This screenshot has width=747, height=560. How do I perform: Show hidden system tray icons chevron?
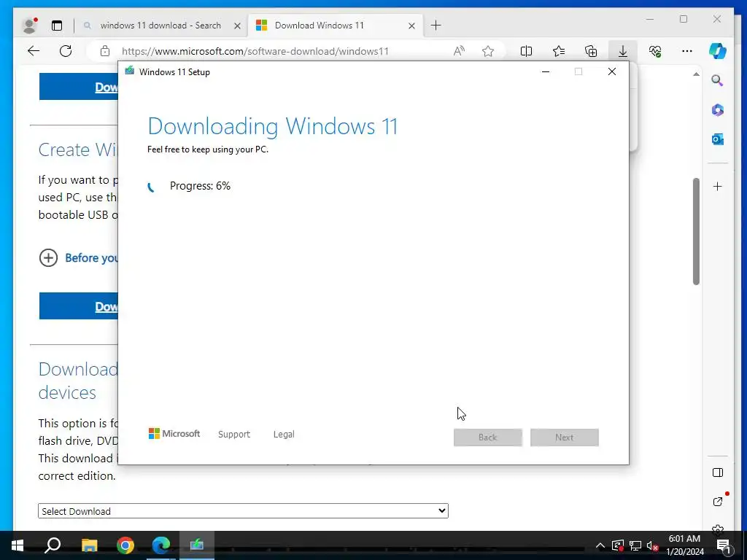(600, 545)
